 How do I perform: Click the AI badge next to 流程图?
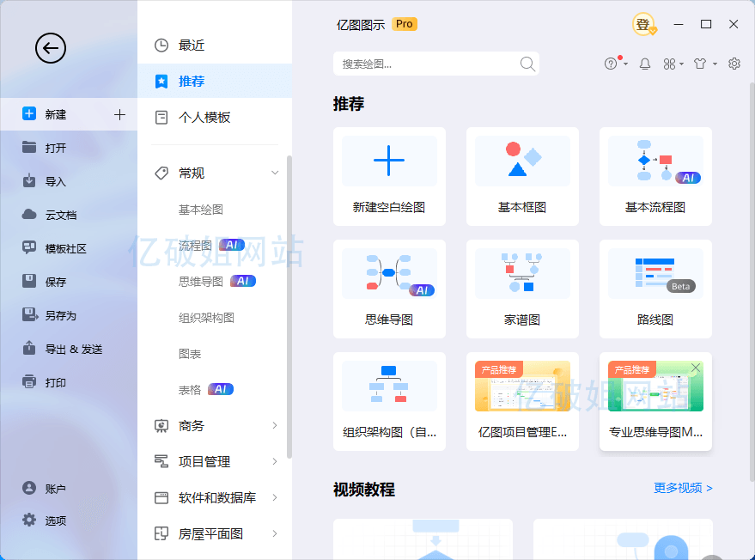point(232,245)
